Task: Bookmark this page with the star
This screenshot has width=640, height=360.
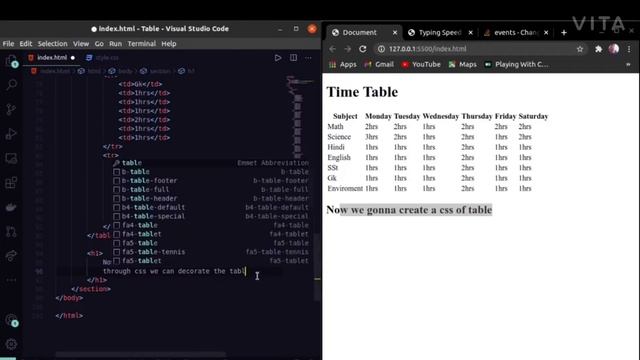Action: pos(580,49)
